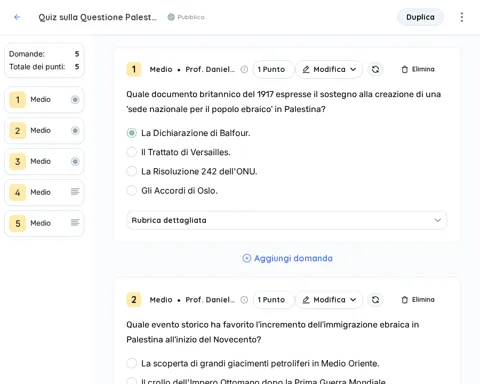
Task: Go back with the blue arrow icon
Action: pos(17,17)
